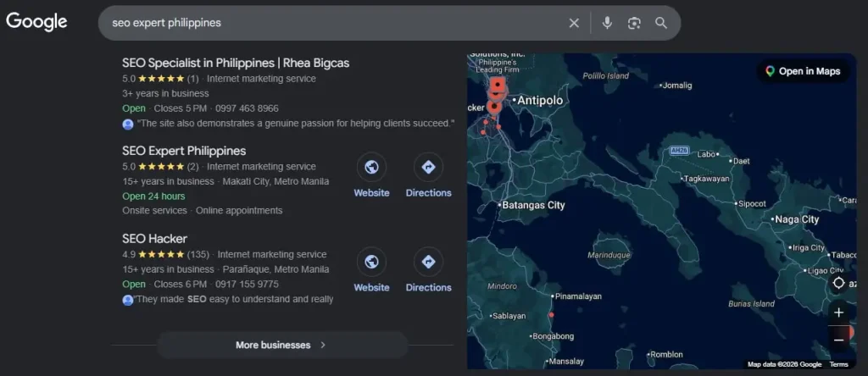The image size is (868, 376).
Task: Click the red map pin near Pinamalayan
Action: (551, 315)
